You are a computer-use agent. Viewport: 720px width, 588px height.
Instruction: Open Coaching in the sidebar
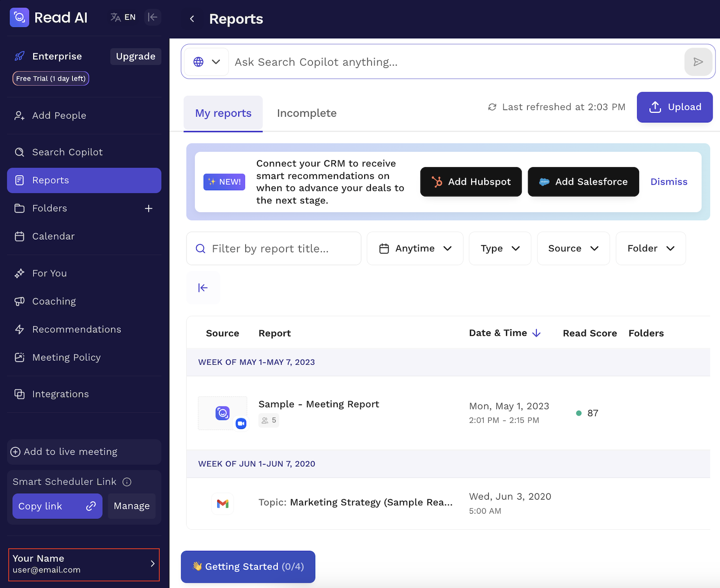(x=54, y=301)
